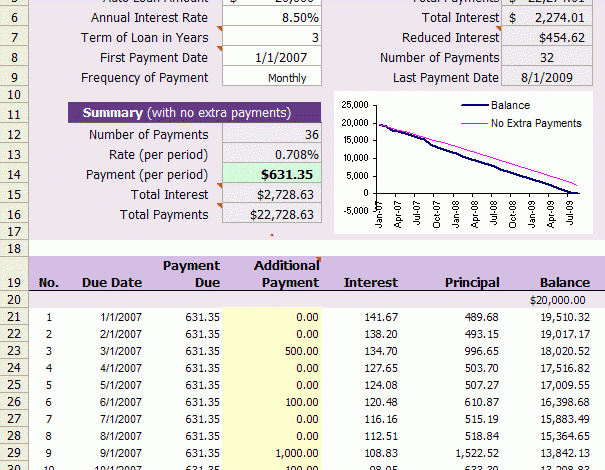Select the Number of Payments value 32

[x=547, y=57]
